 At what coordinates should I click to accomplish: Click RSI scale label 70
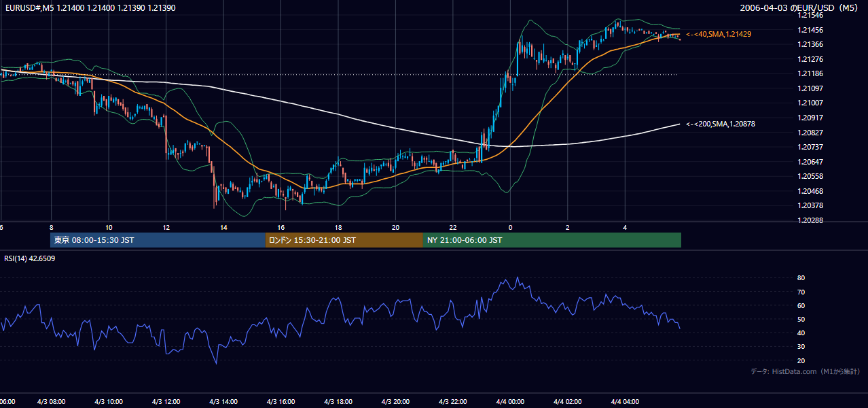click(801, 292)
